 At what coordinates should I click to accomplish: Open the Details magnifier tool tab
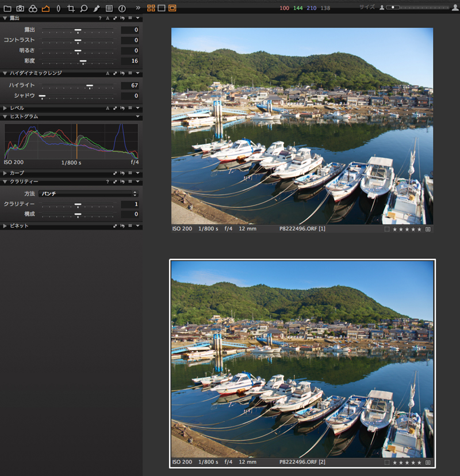tap(83, 9)
